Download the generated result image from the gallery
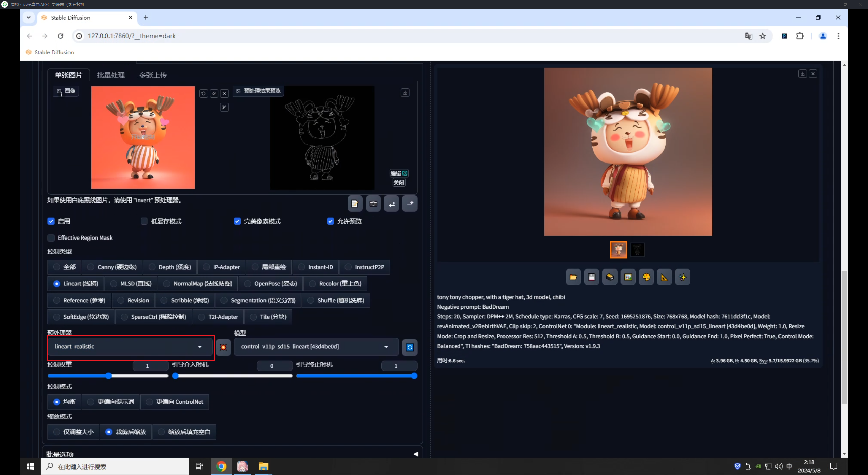Viewport: 868px width, 475px height. tap(802, 74)
